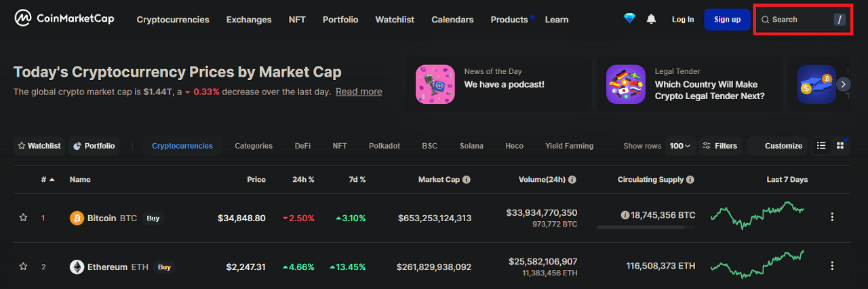868x289 pixels.
Task: Open Products nav menu
Action: (x=509, y=20)
